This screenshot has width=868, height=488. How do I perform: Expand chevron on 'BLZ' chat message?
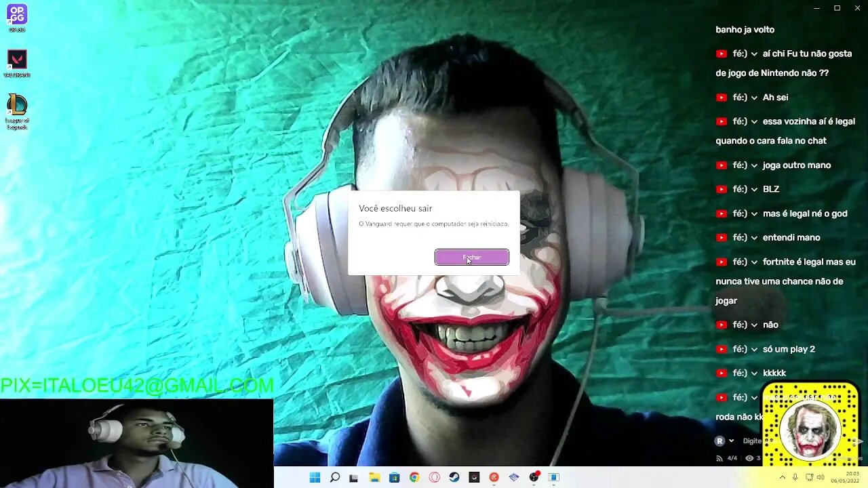click(754, 189)
